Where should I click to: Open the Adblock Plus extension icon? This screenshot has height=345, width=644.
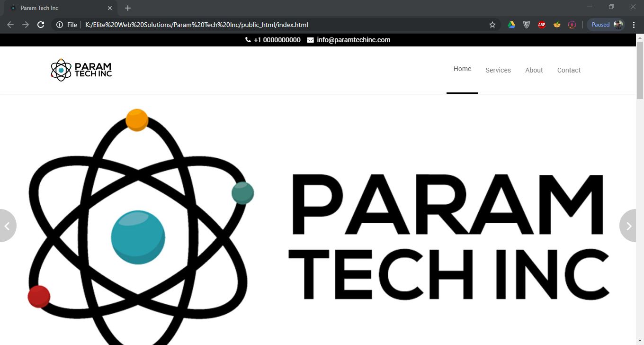[542, 25]
